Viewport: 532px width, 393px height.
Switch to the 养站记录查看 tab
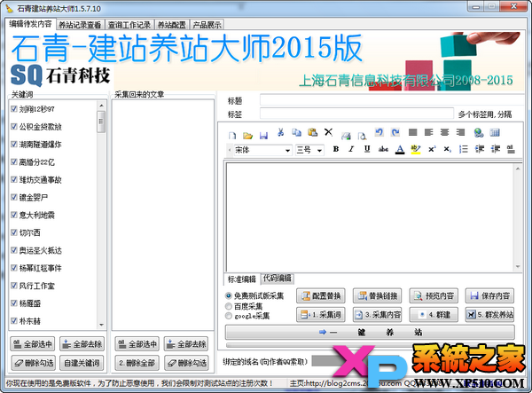[x=80, y=25]
